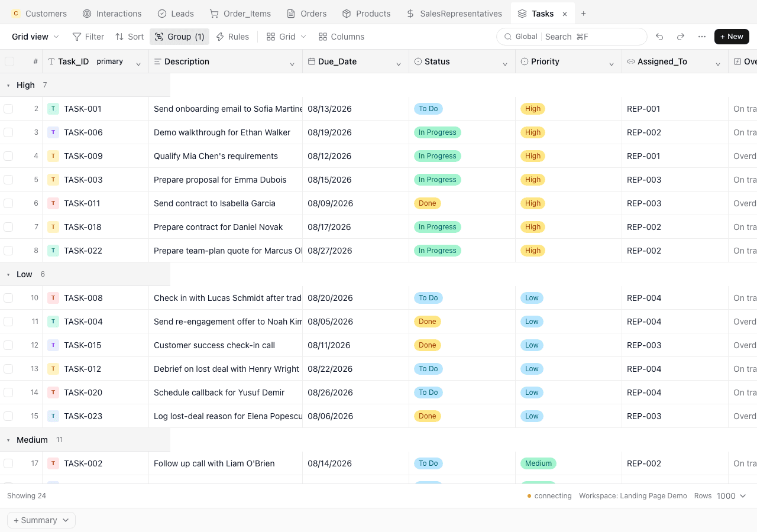Close the Tasks tab
Viewport: 757px width, 532px height.
565,14
